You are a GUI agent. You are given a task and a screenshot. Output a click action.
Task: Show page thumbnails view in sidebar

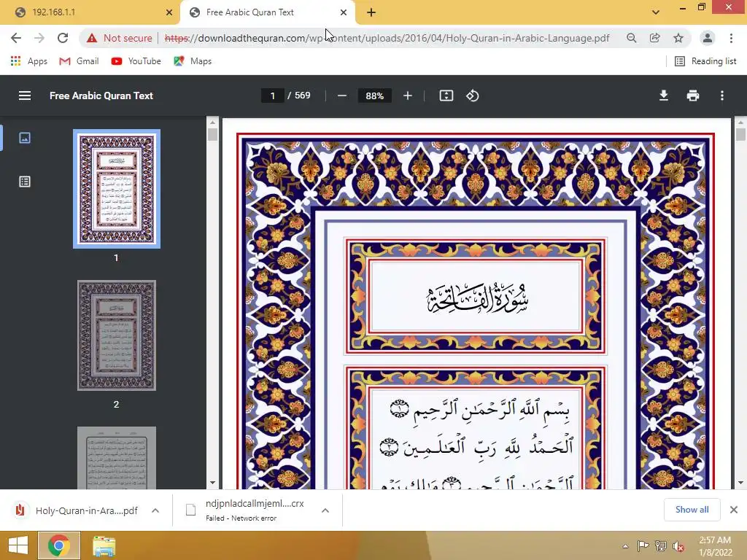[25, 138]
